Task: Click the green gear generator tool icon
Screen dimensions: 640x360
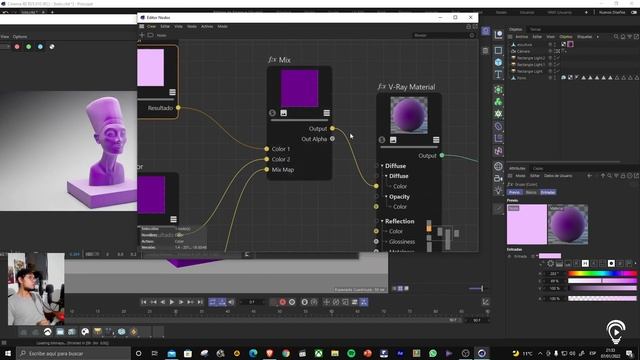Action: coord(498,114)
